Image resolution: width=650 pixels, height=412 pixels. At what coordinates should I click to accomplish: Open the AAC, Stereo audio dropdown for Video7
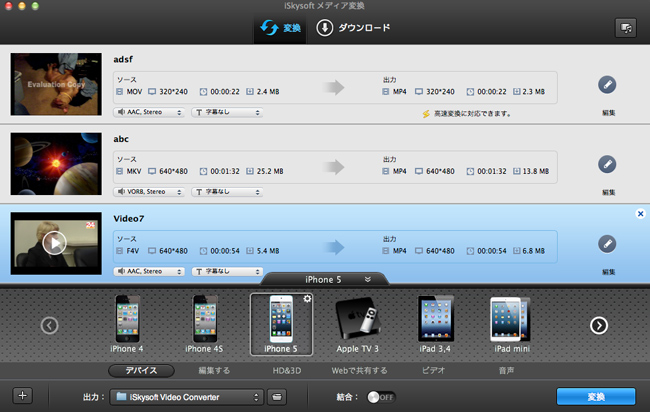click(149, 271)
